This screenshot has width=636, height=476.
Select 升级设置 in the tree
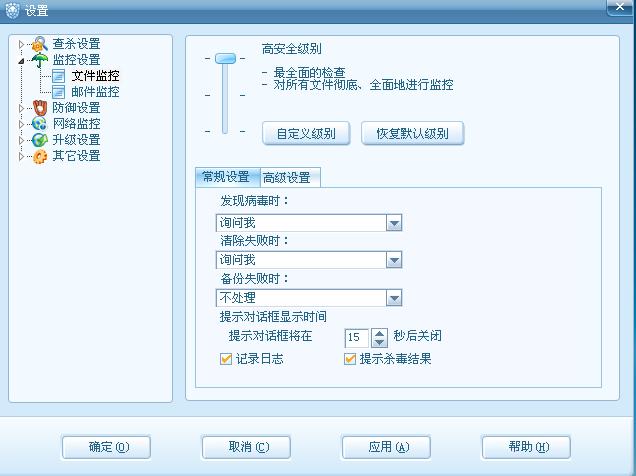click(x=77, y=140)
